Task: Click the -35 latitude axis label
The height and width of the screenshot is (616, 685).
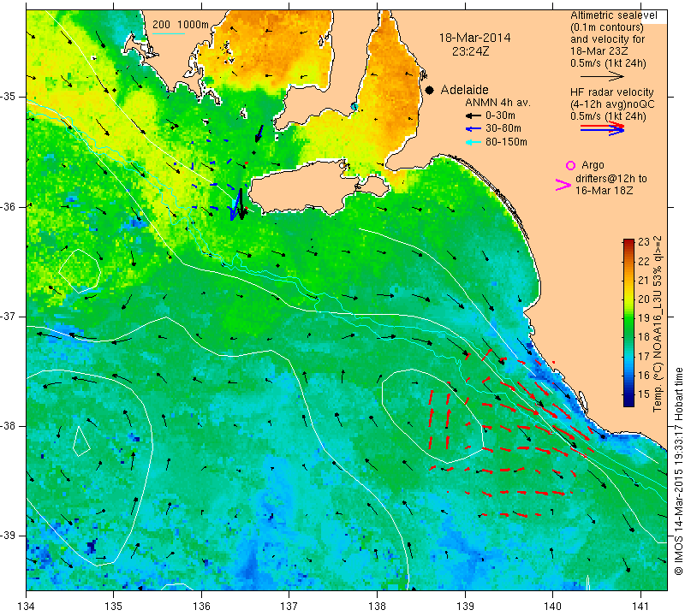Action: (x=9, y=97)
